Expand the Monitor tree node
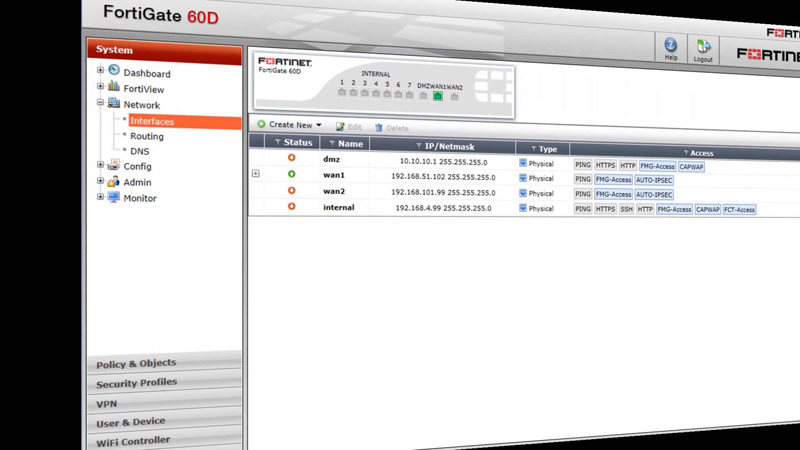Screen dimensions: 800x450 coord(101,196)
